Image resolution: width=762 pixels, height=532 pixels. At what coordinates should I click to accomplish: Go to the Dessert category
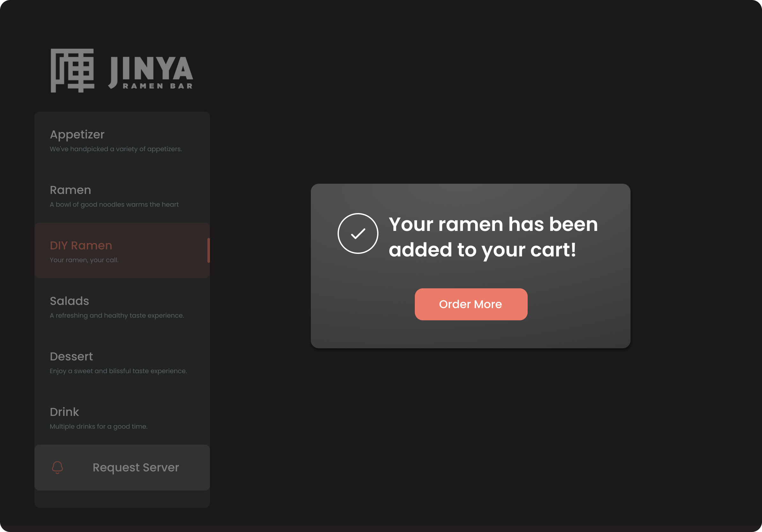(122, 361)
